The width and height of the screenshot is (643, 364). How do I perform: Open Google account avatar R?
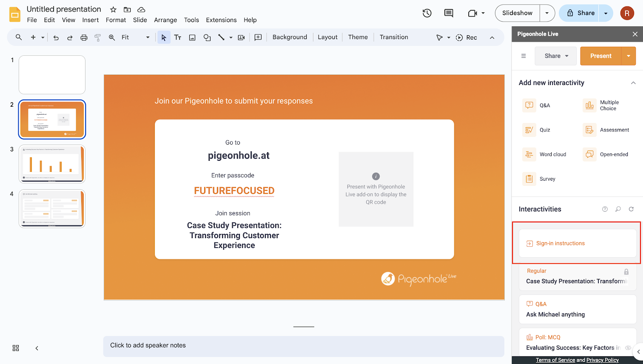point(627,13)
